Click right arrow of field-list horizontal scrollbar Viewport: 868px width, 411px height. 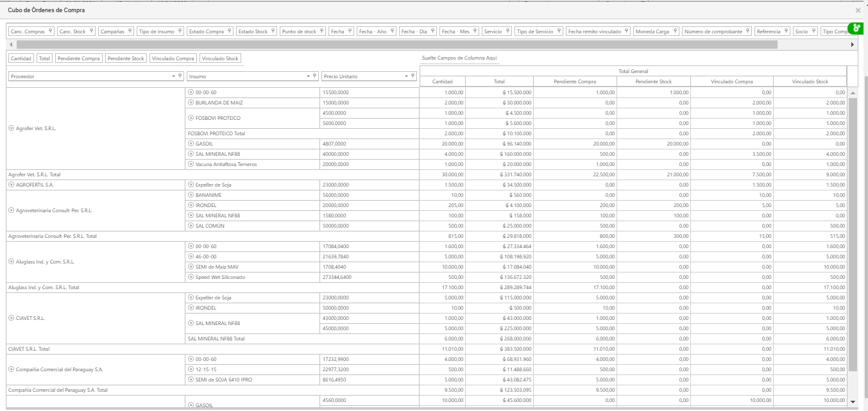coord(852,45)
